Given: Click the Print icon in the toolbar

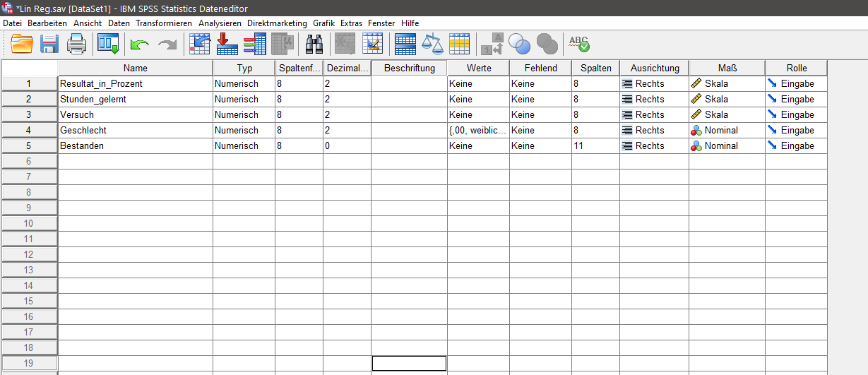Looking at the screenshot, I should (76, 44).
